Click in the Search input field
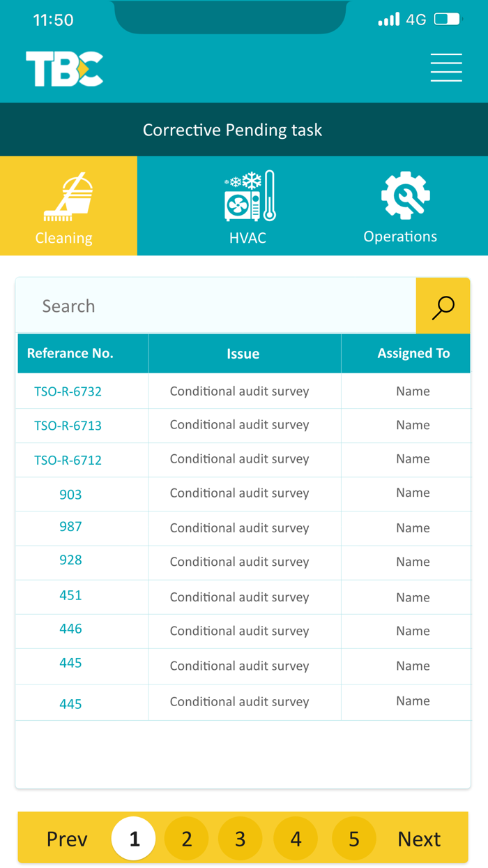Viewport: 488px width, 868px height. tap(216, 306)
